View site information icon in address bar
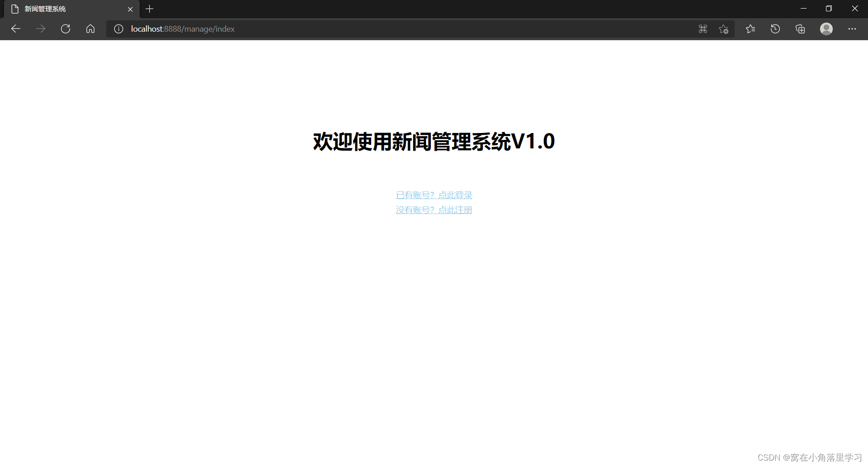 click(118, 29)
